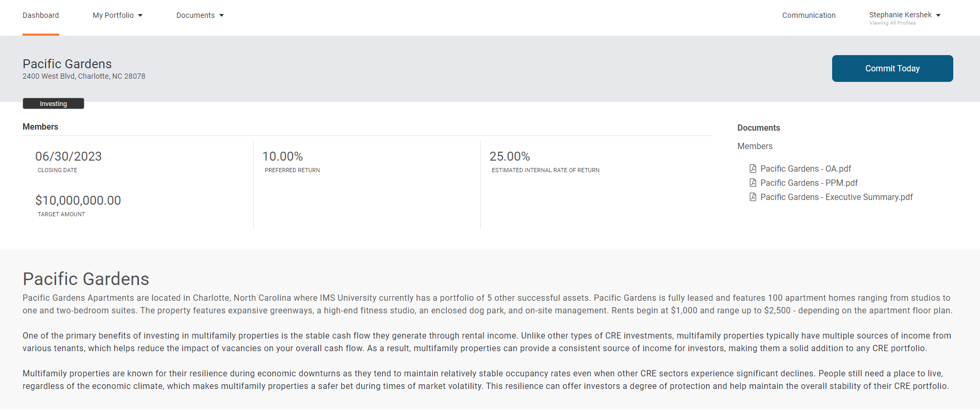Click the PDF icon beside Executive Summary.pdf
Image resolution: width=980 pixels, height=411 pixels.
coord(753,197)
